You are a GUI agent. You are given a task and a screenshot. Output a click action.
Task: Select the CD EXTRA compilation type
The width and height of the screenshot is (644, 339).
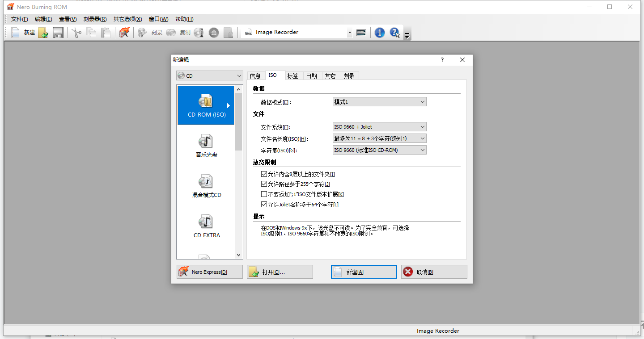click(206, 226)
